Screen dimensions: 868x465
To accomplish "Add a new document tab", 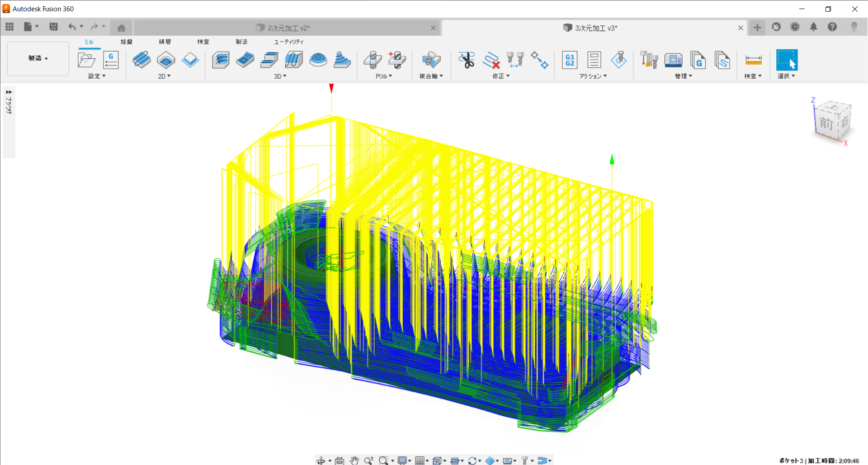I will point(757,28).
